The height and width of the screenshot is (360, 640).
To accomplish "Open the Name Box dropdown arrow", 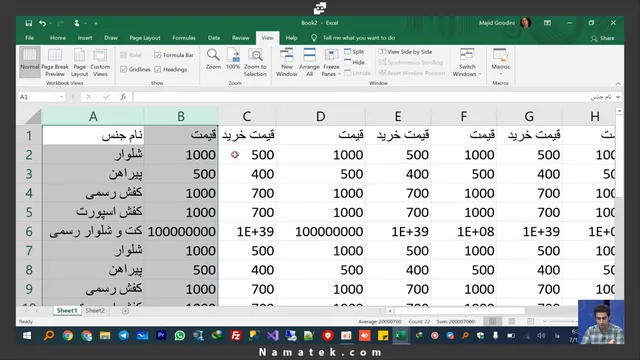I will (61, 97).
